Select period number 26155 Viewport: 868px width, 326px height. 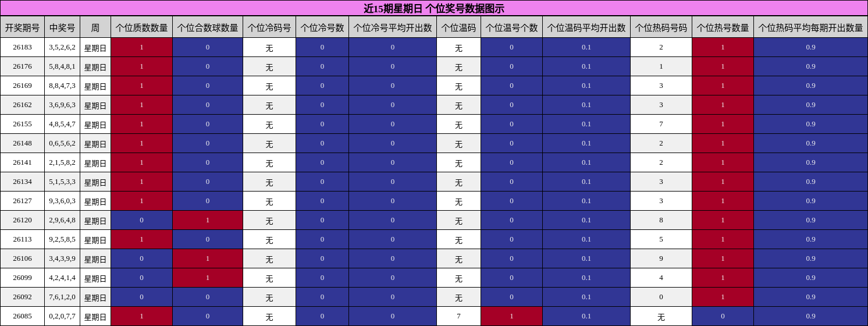tap(22, 124)
